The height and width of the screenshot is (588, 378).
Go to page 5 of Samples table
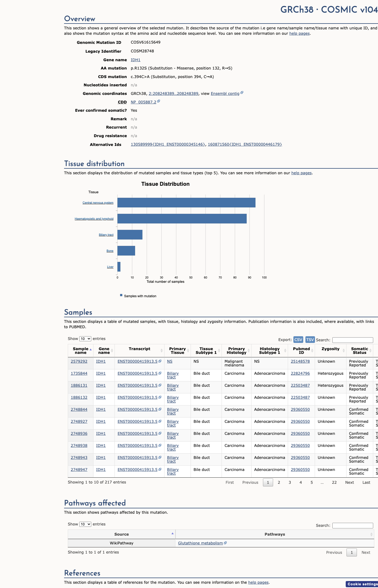pyautogui.click(x=312, y=482)
